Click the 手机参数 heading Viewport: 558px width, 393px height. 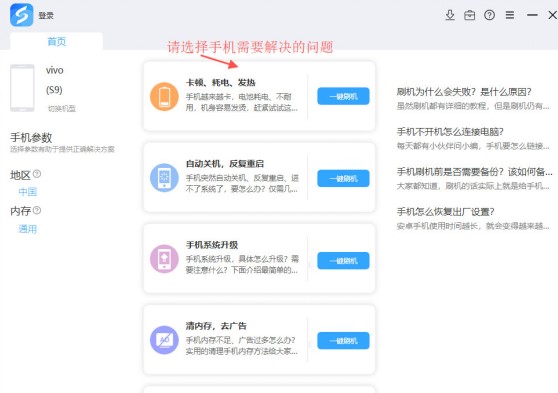[x=31, y=137]
